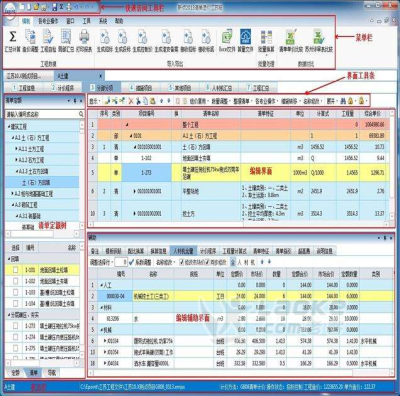Toggle the 修改市场价 checkbox

tap(182, 262)
